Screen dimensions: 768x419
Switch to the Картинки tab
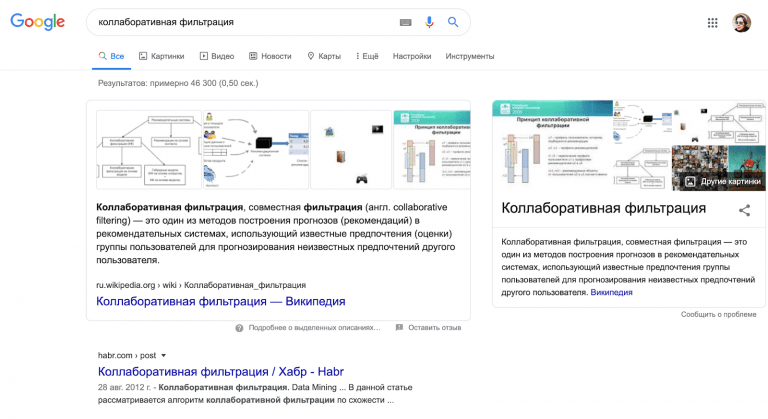(162, 56)
